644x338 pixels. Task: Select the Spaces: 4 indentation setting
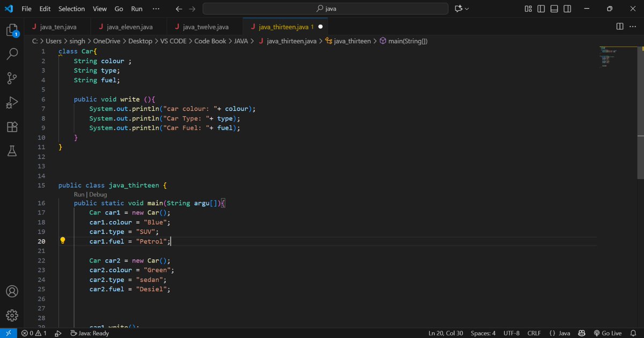pos(483,333)
